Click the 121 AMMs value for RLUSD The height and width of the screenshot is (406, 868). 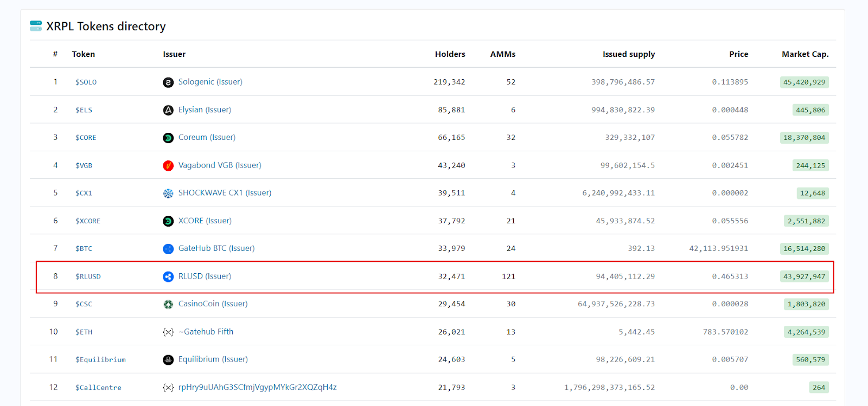coord(509,276)
